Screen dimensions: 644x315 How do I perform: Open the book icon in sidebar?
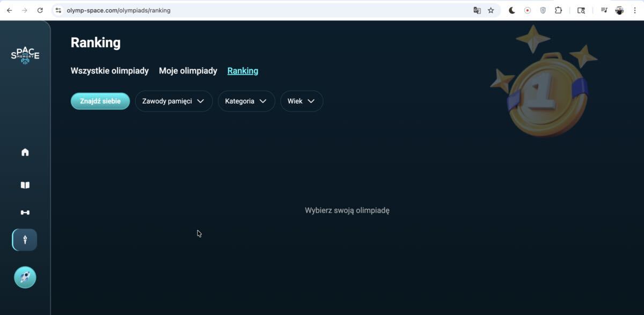[25, 185]
